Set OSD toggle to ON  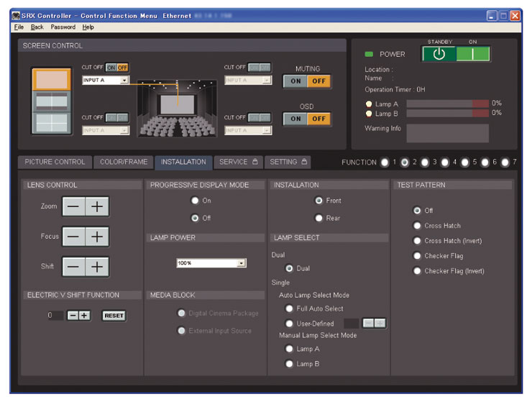point(295,119)
